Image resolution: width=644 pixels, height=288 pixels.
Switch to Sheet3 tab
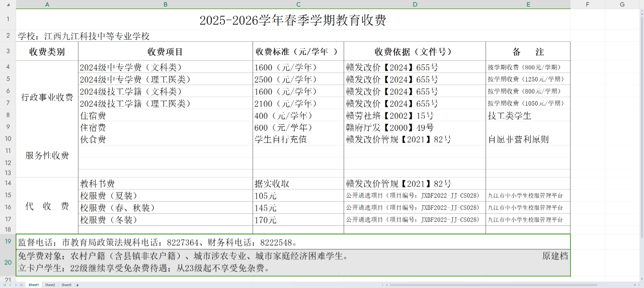(x=66, y=285)
